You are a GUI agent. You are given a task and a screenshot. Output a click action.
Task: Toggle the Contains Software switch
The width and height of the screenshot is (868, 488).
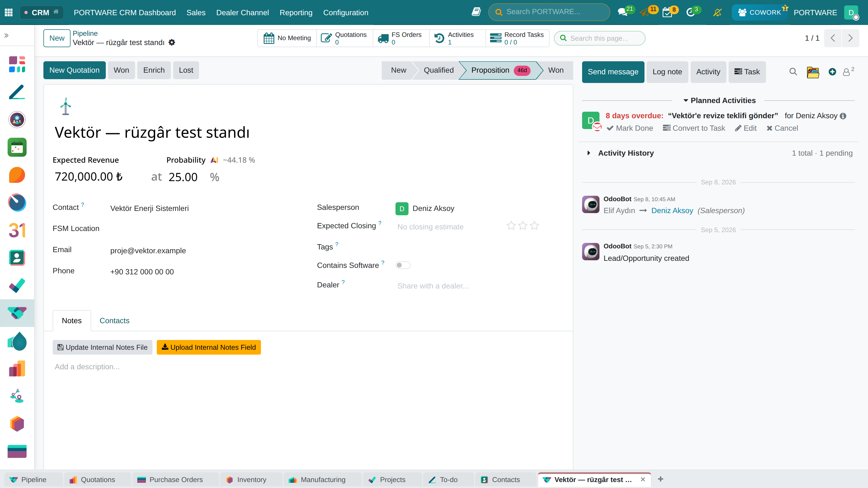pos(403,265)
